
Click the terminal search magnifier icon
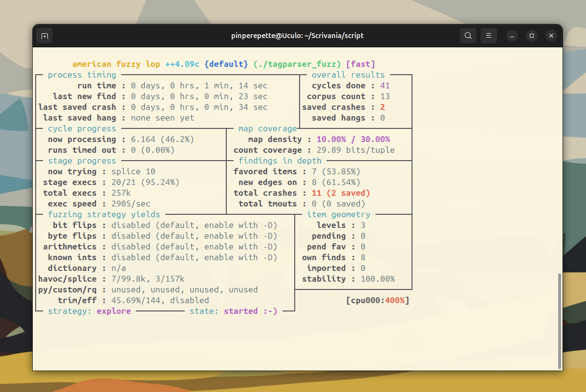point(468,36)
